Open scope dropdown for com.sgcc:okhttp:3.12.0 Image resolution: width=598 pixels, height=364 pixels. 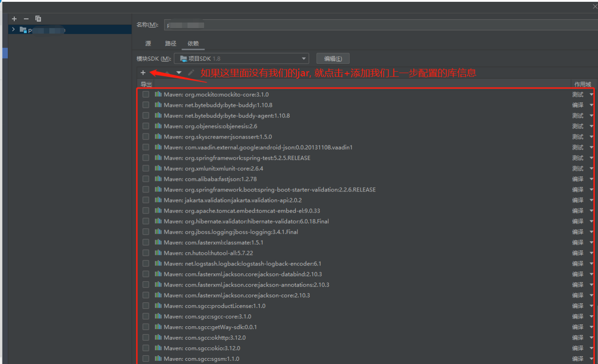click(x=591, y=338)
